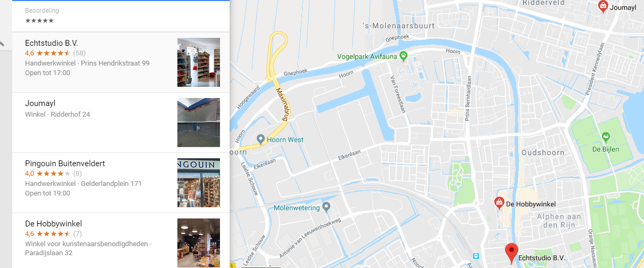Click the red Echtstudio B.V. map pin
This screenshot has height=268, width=644.
coord(512,253)
